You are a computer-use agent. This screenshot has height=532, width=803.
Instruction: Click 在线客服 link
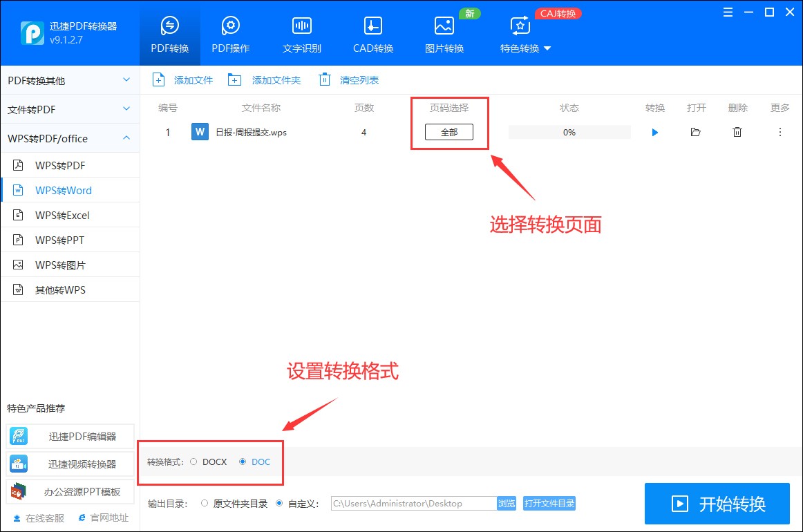[x=39, y=518]
